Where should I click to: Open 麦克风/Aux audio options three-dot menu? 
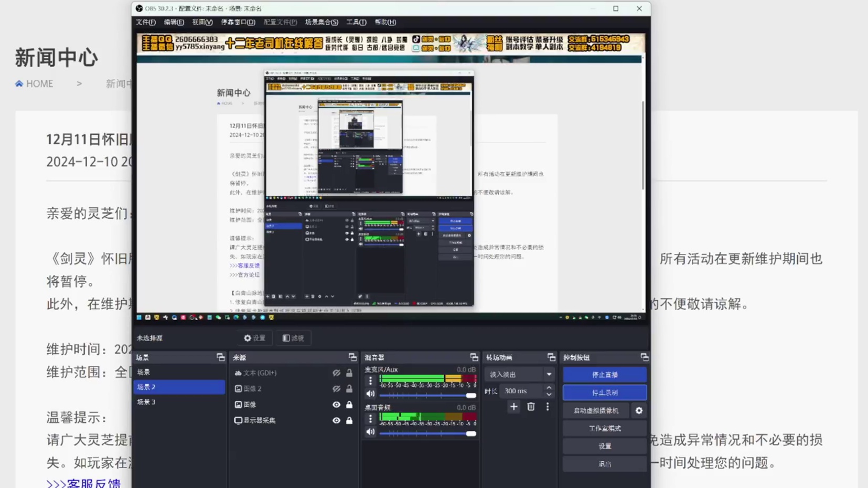click(370, 380)
